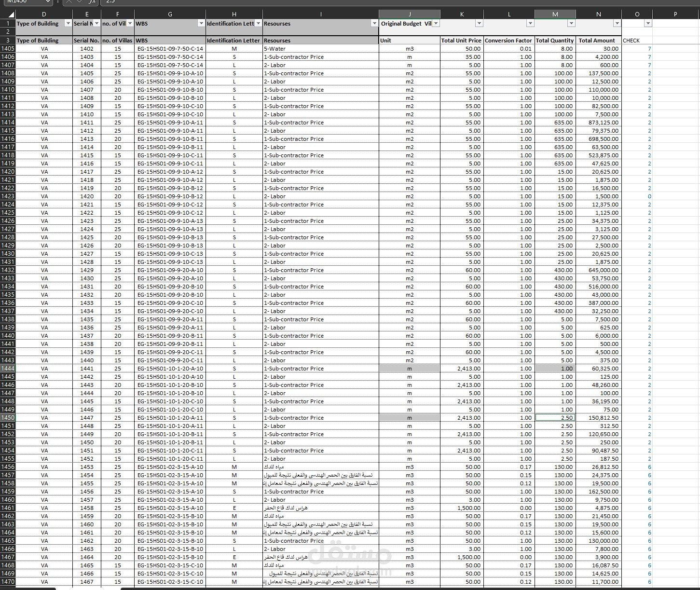The image size is (700, 590).
Task: Click the 1,500.00 unit price in row 1461
Action: point(461,508)
